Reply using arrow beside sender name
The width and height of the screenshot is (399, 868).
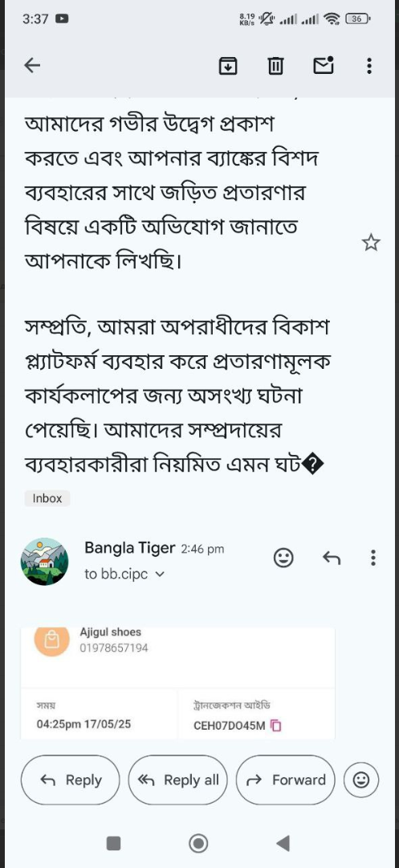(332, 558)
